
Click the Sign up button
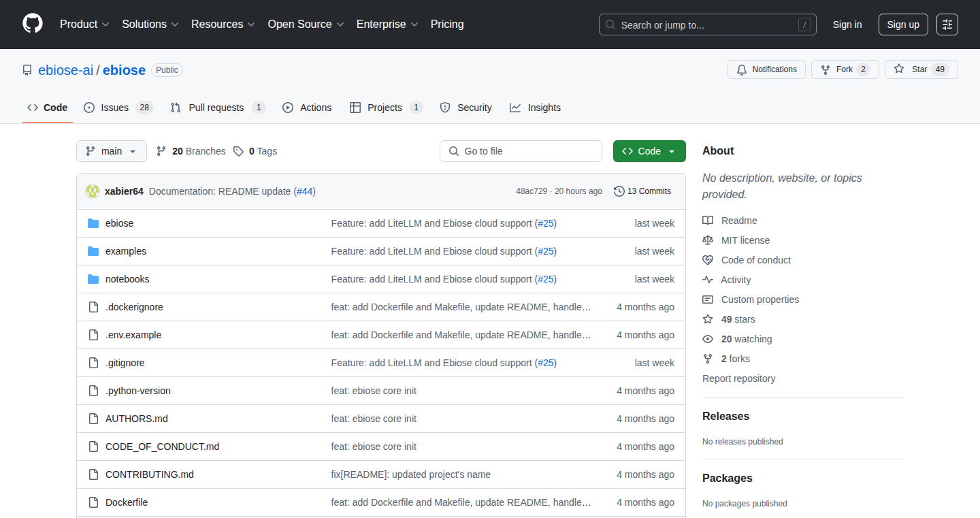(x=903, y=25)
